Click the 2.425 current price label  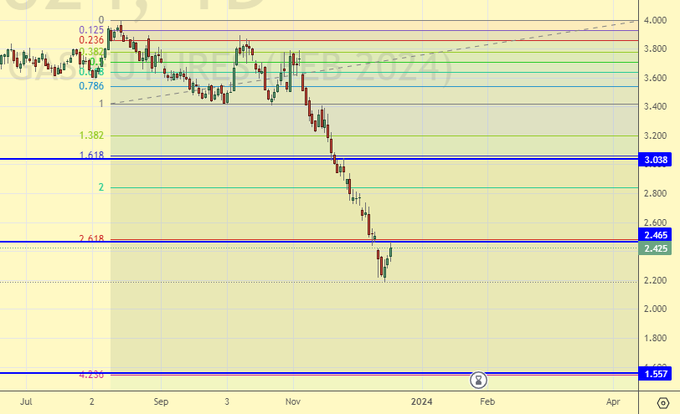click(x=655, y=249)
